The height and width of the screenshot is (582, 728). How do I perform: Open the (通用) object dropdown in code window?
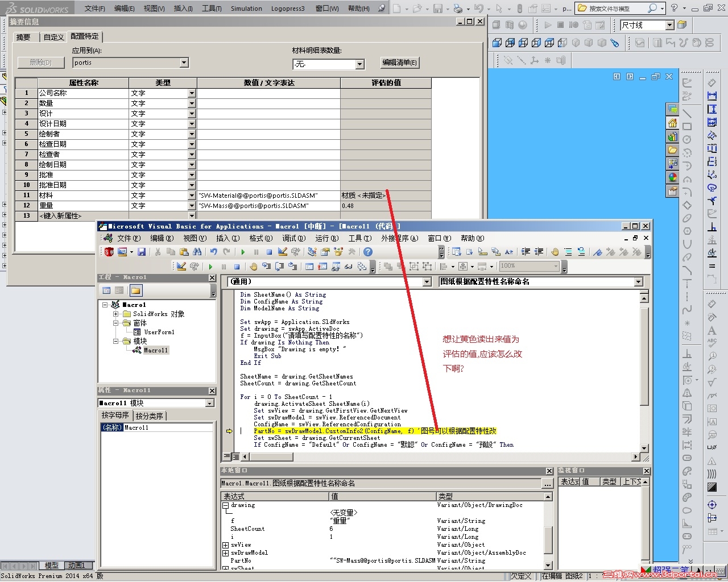pos(427,282)
